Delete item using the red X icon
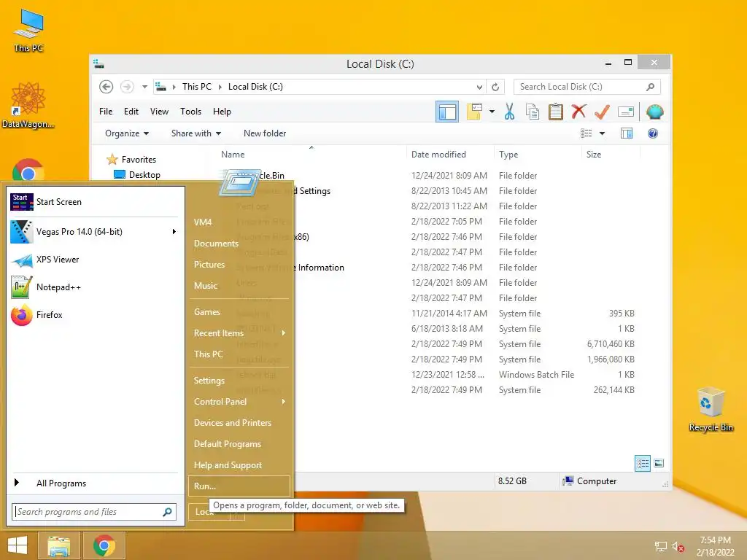Screen dimensions: 747x560 (578, 112)
